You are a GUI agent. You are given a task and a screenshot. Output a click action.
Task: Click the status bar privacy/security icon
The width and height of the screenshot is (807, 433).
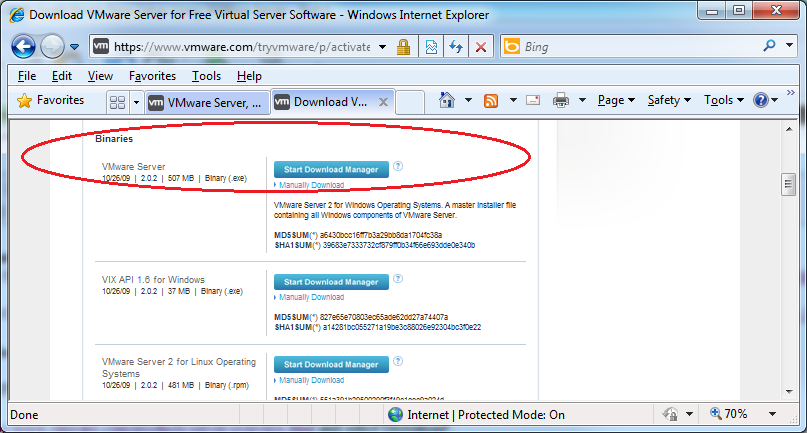[x=670, y=414]
